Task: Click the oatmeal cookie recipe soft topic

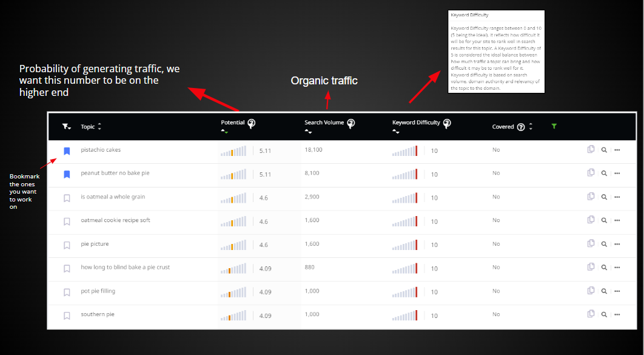Action: [x=115, y=220]
